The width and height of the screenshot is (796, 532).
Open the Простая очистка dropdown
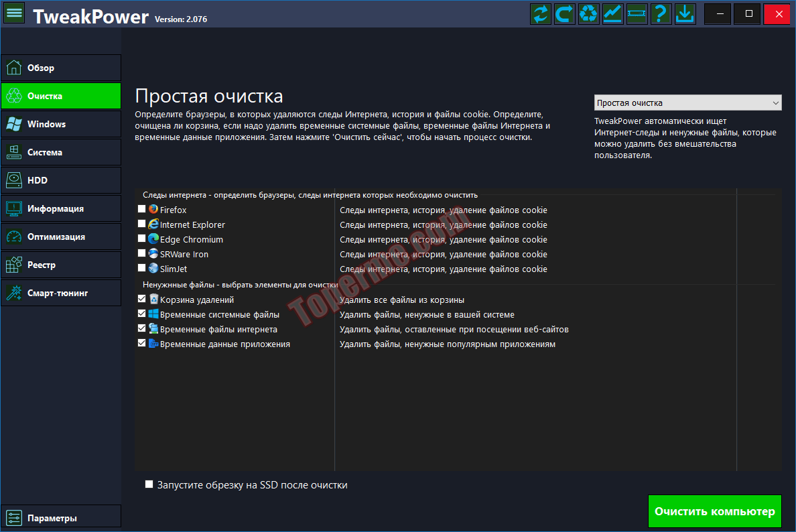(688, 103)
